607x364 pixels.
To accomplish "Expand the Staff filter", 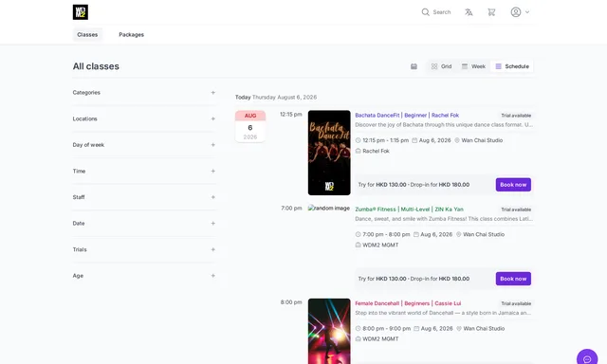I will (x=144, y=197).
